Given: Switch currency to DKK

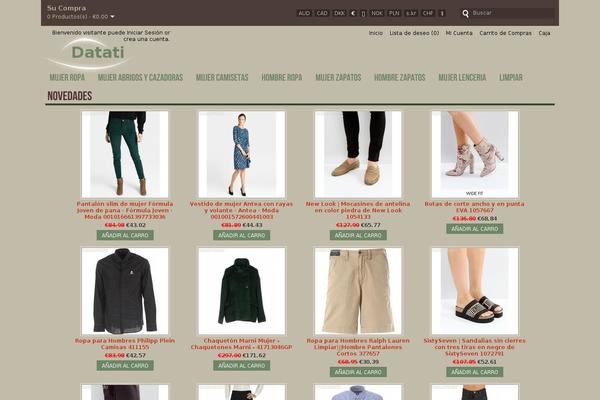Looking at the screenshot, I should pos(339,13).
